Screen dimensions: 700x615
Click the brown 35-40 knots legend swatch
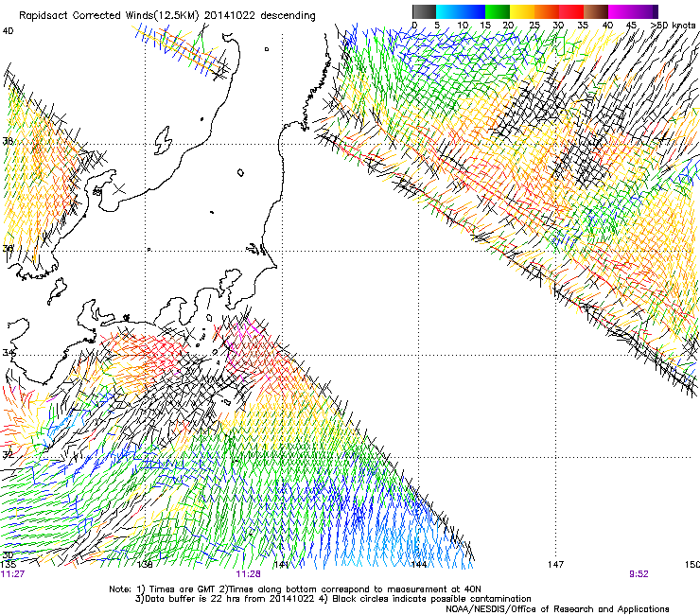coord(596,11)
